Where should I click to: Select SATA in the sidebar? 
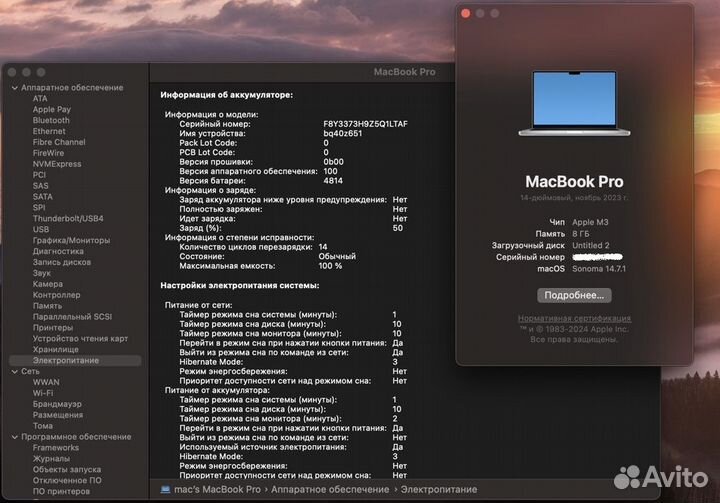(43, 197)
